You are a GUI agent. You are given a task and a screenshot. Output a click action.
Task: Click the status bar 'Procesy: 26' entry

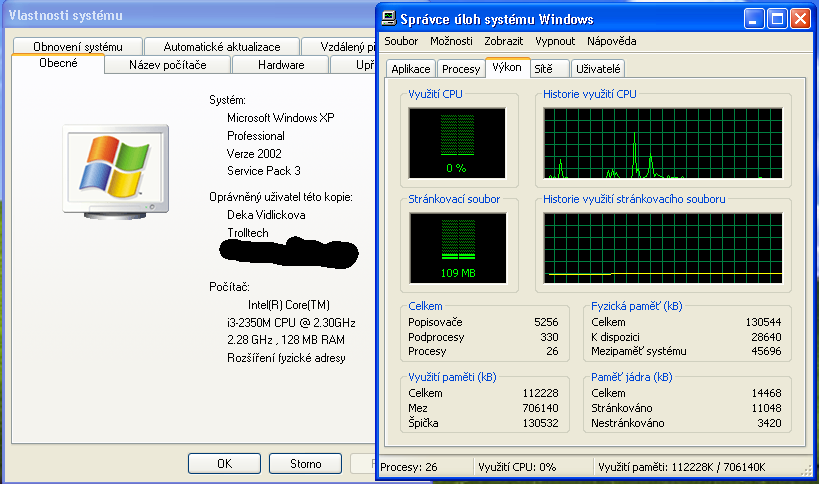(x=409, y=467)
